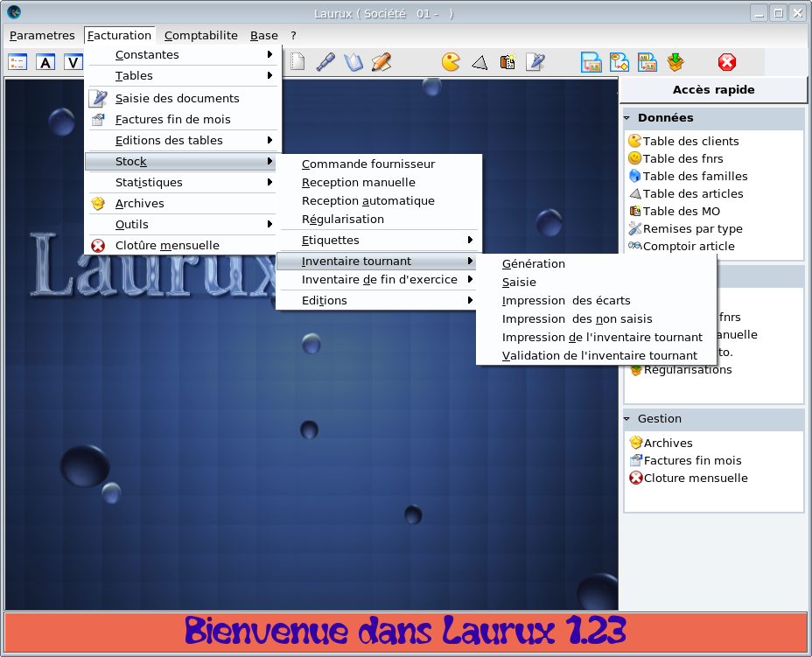The image size is (812, 657).
Task: Open Table des clients in quick access
Action: [x=683, y=142]
